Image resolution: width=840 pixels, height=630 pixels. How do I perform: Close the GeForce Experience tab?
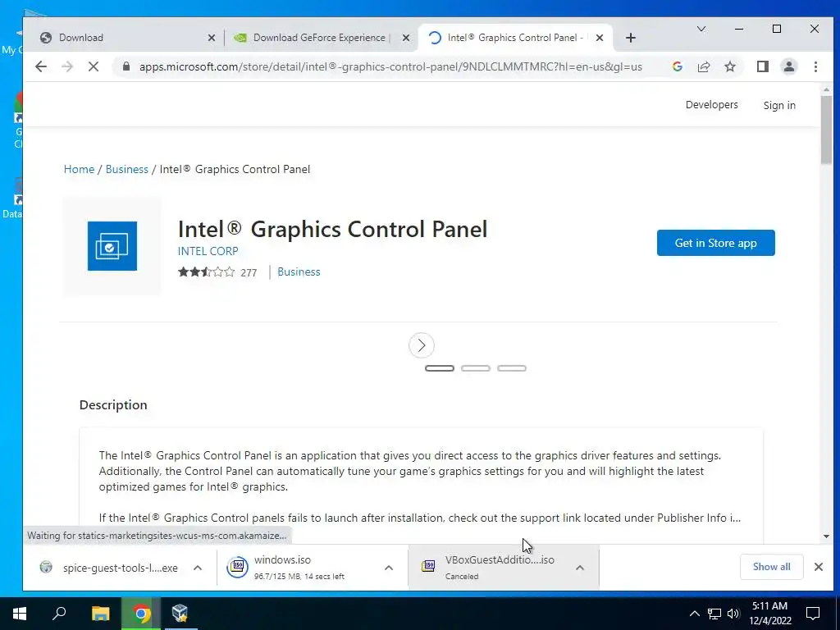(x=405, y=38)
